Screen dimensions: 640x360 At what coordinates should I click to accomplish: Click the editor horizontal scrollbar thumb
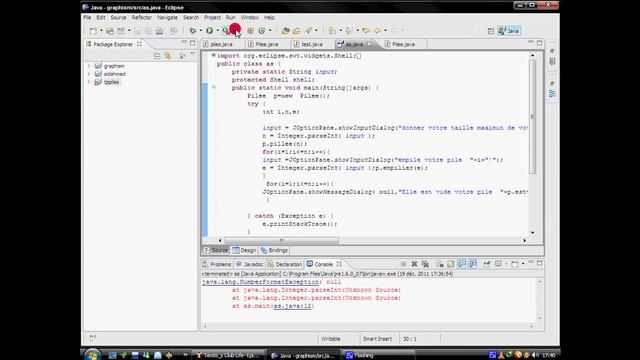tap(281, 240)
